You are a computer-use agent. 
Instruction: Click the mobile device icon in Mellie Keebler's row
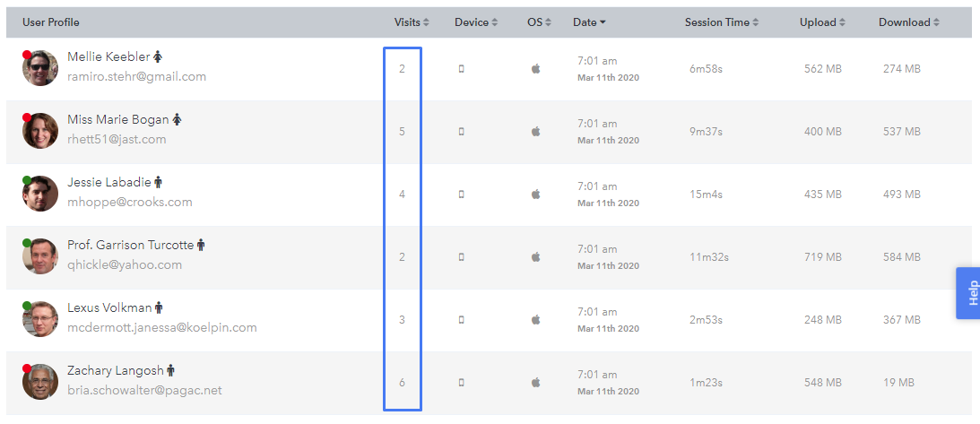[x=461, y=69]
